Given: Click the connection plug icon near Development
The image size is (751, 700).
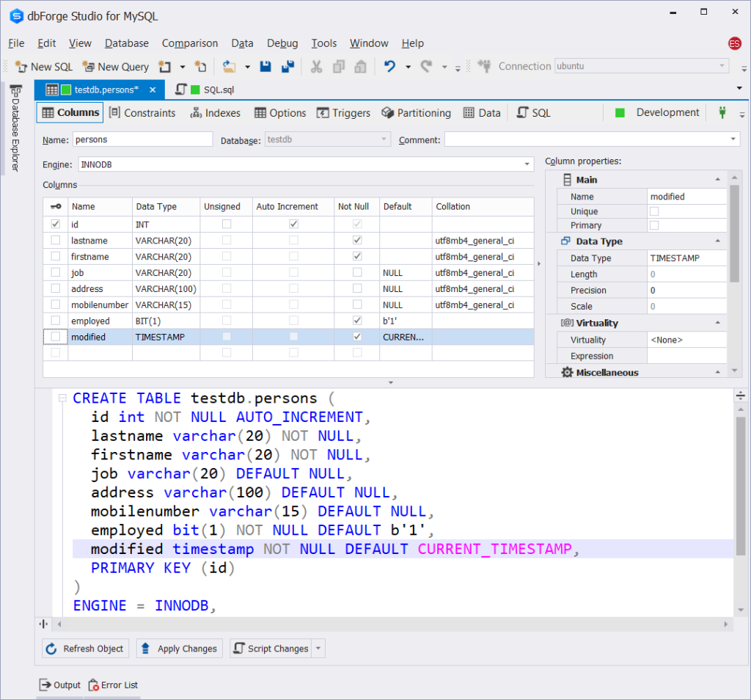Looking at the screenshot, I should [x=722, y=112].
